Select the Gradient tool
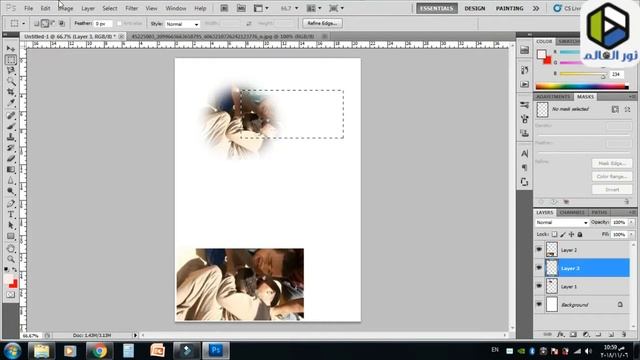The height and width of the screenshot is (360, 640). [11, 169]
